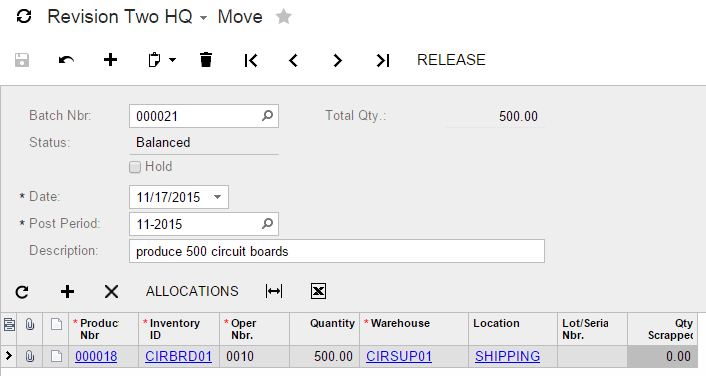Click the Save disk icon
706x376 pixels.
point(22,60)
